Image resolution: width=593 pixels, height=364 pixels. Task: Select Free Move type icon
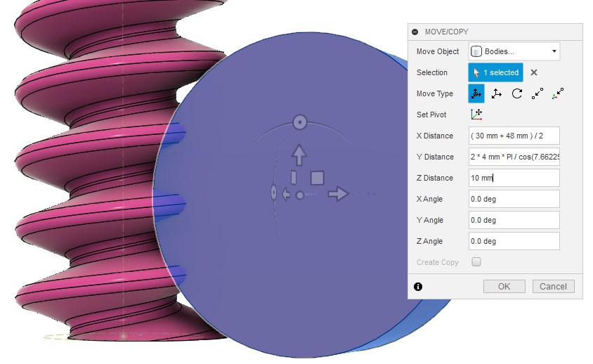pos(476,93)
